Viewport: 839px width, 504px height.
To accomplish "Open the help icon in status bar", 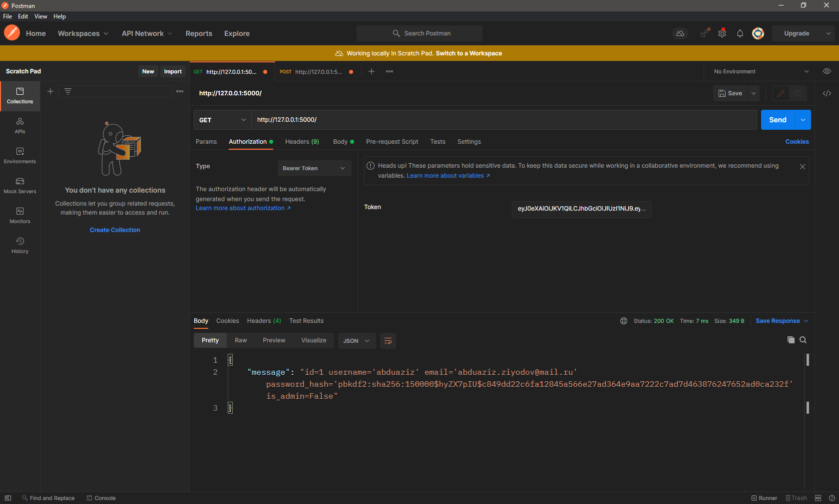I will pyautogui.click(x=832, y=498).
